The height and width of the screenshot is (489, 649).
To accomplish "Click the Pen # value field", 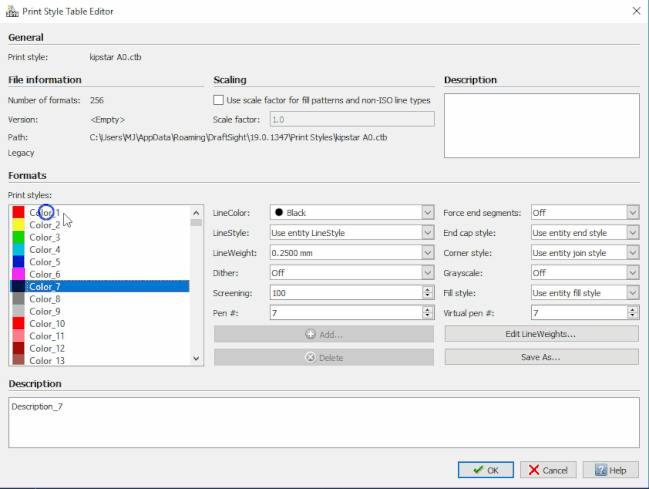I will (346, 313).
